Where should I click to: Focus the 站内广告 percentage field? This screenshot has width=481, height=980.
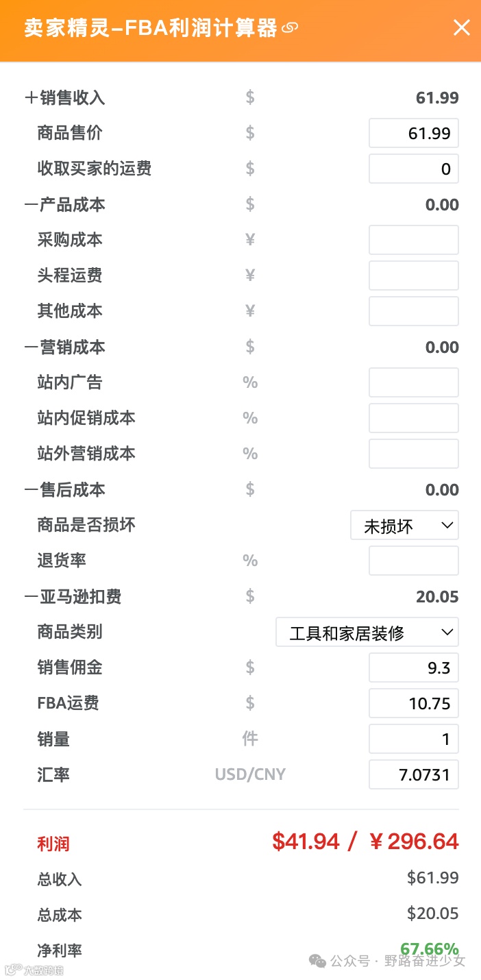pyautogui.click(x=413, y=383)
